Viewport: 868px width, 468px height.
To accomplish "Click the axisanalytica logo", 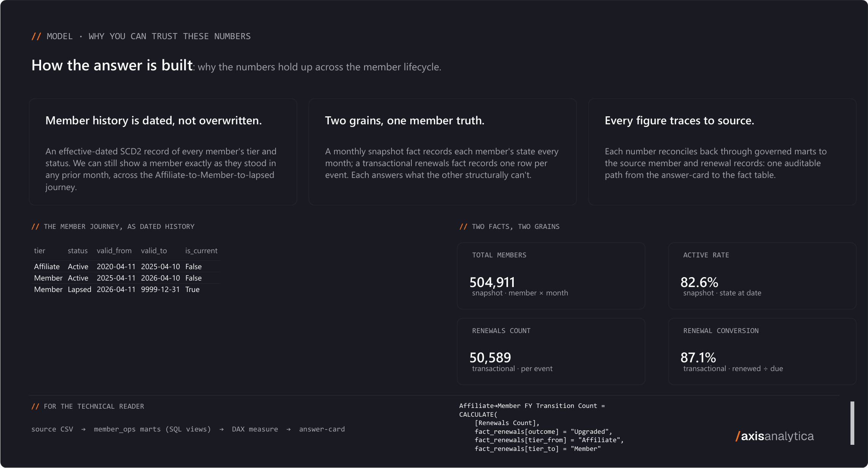I will (x=774, y=436).
